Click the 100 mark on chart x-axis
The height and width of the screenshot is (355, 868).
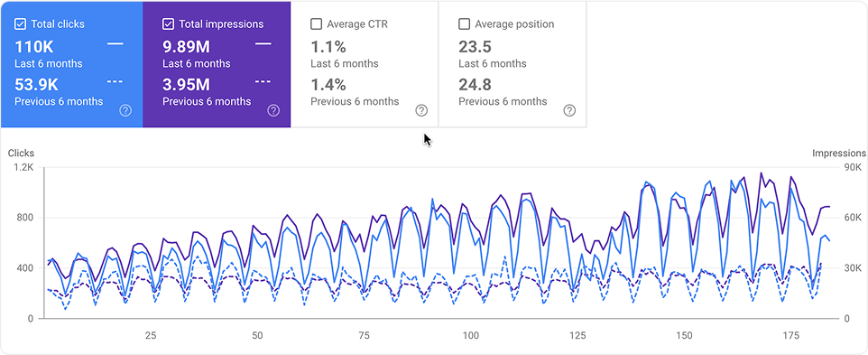pos(470,336)
